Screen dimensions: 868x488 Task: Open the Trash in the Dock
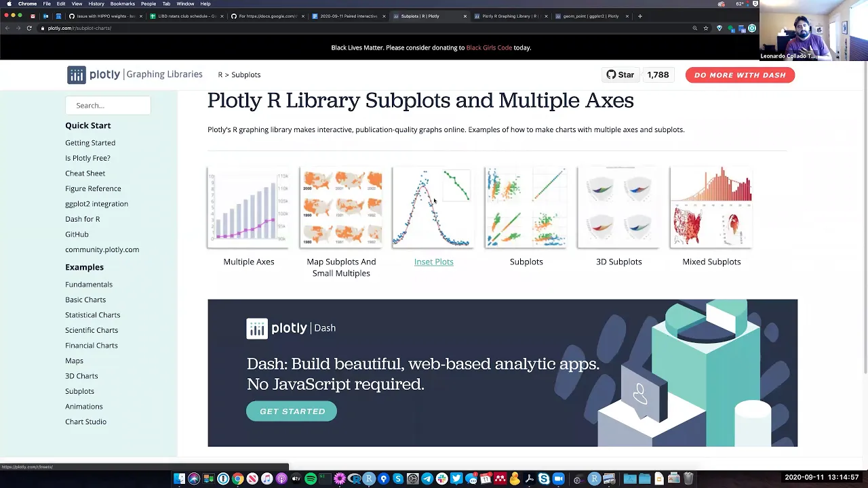tap(688, 479)
